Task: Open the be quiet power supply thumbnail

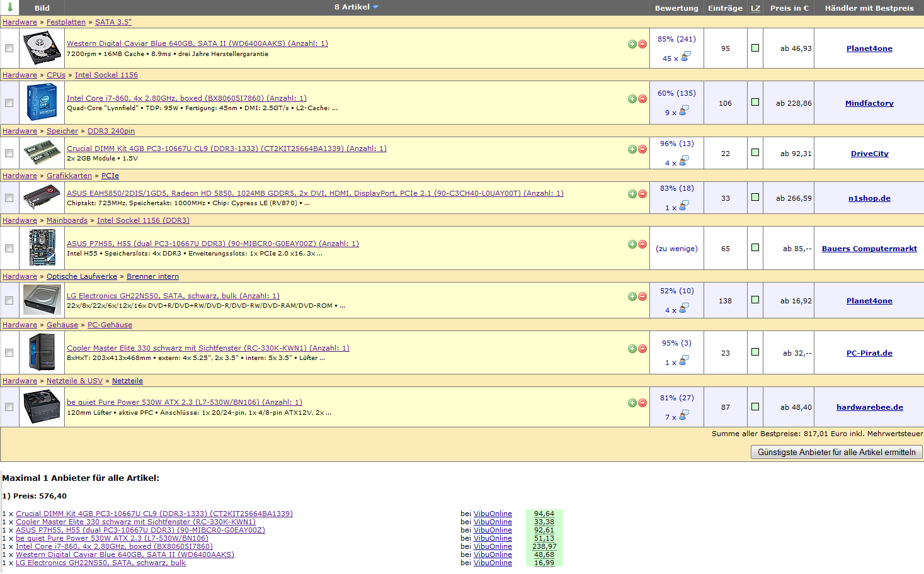Action: click(x=42, y=407)
